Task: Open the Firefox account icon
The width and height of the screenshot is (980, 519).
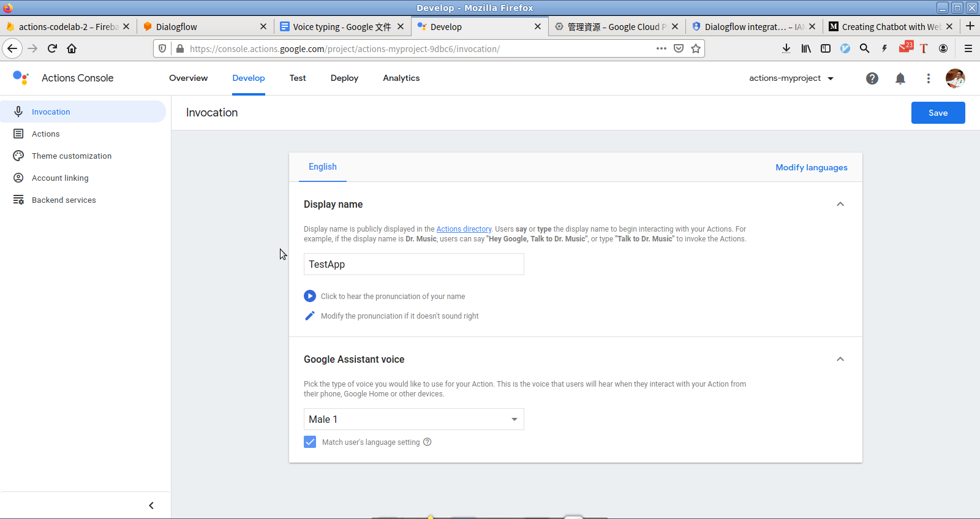Action: tap(943, 48)
